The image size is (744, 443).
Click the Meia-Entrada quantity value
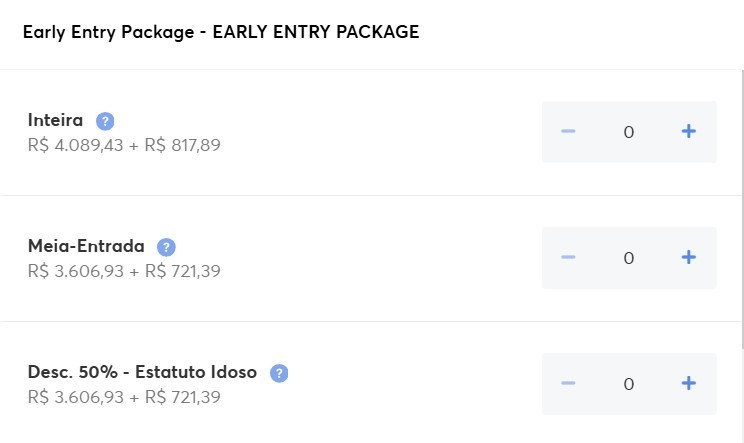coord(628,258)
